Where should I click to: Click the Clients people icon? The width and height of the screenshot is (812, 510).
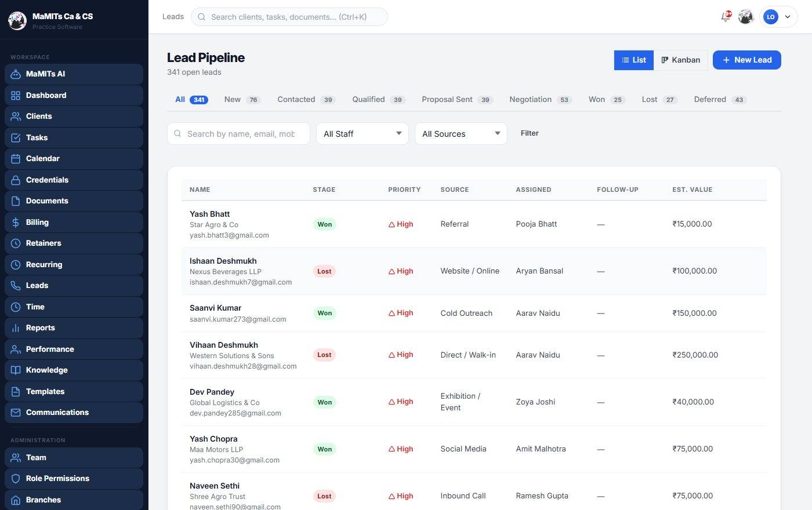click(x=16, y=116)
